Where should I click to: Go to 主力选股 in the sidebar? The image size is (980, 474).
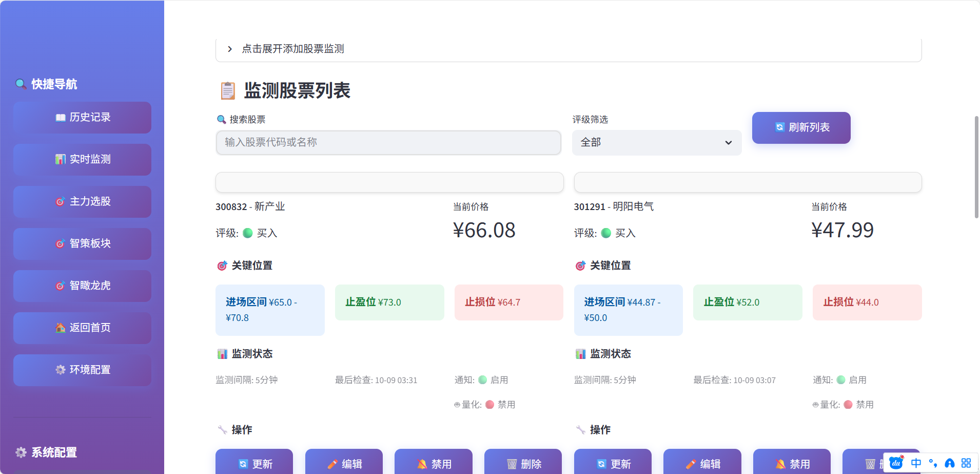pyautogui.click(x=82, y=201)
